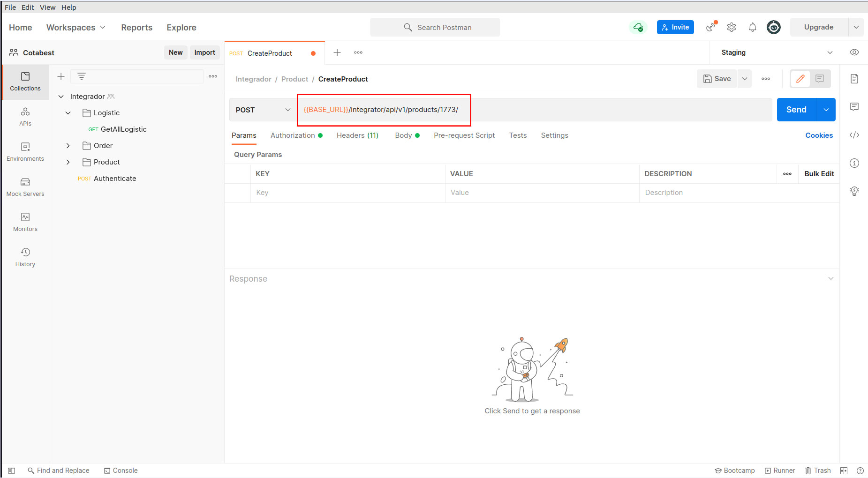
Task: Expand the Order folder
Action: click(68, 146)
